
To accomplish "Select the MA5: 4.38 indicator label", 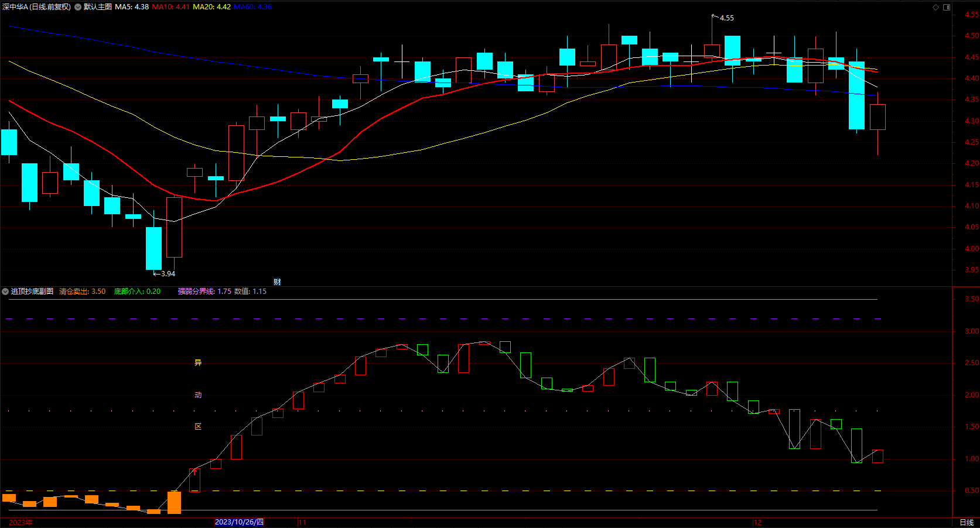I will click(132, 7).
